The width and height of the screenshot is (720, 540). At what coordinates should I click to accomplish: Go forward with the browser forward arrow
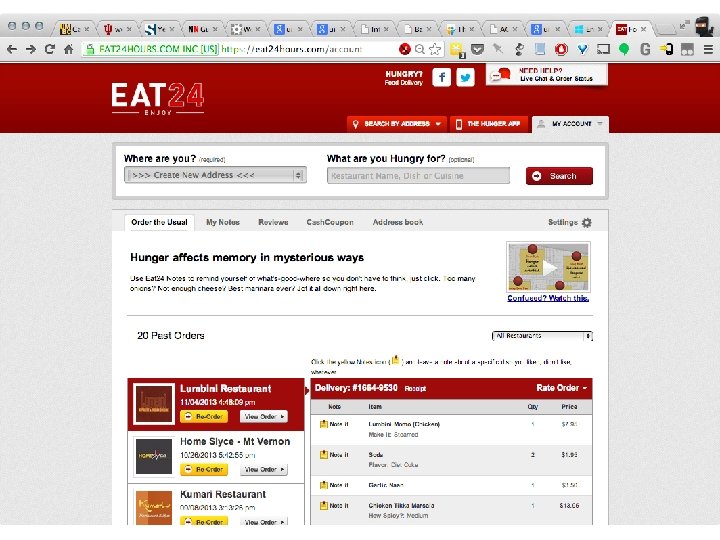[31, 49]
